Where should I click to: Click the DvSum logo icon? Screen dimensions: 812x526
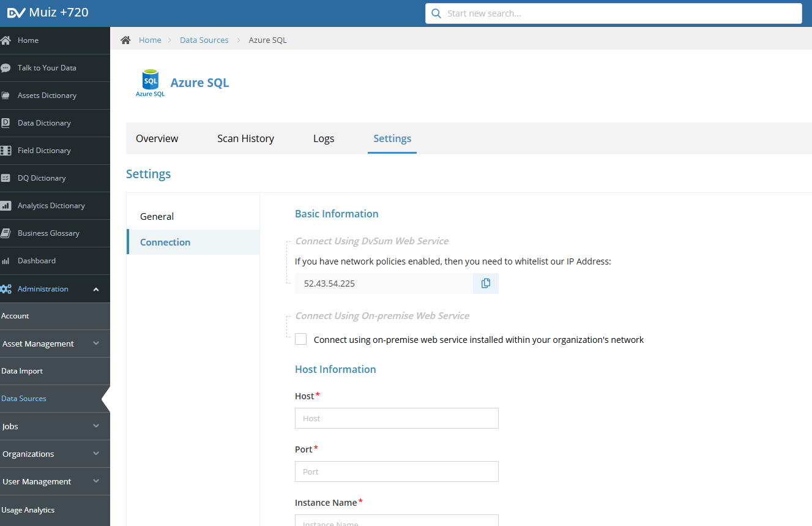[17, 13]
